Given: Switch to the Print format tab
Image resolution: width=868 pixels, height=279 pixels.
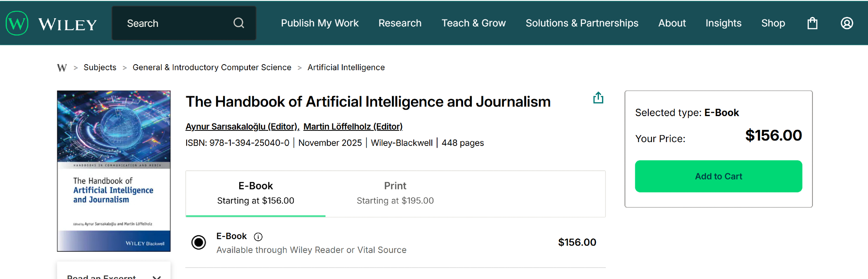Looking at the screenshot, I should coord(395,193).
